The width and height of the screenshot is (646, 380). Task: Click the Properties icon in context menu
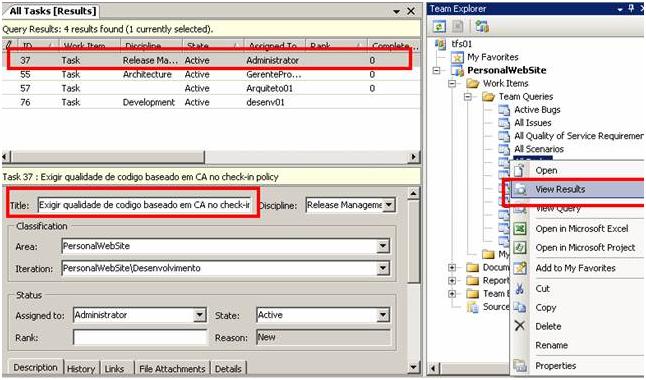coord(520,366)
